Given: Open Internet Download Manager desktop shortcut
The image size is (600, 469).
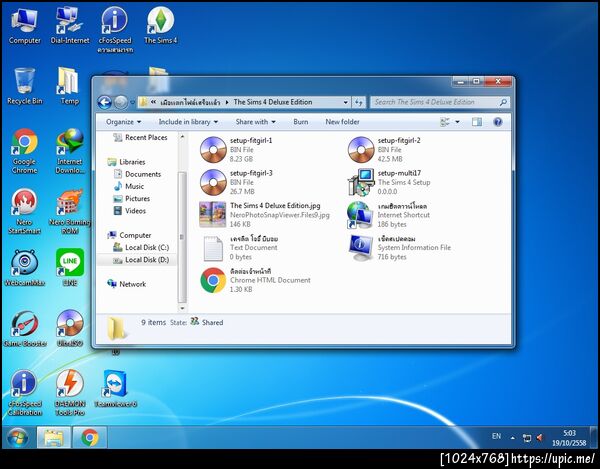Looking at the screenshot, I should click(70, 151).
